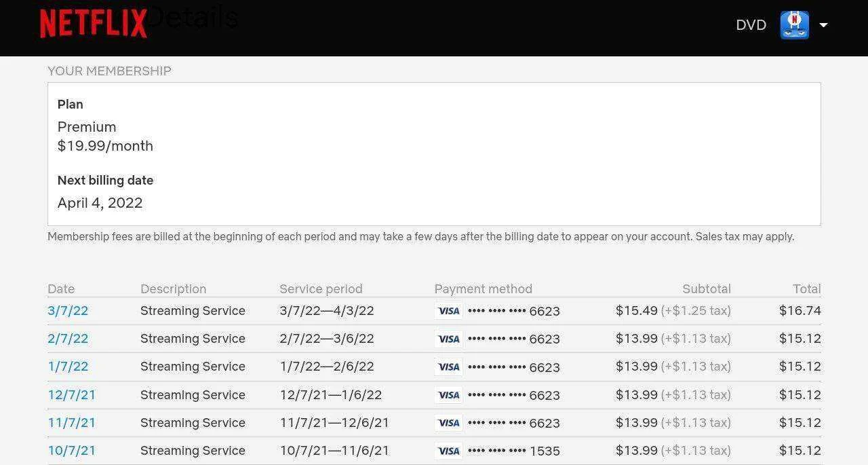Click $13.99 subtotal in the 1/7/22 row
Screen dimensions: 868x465
[x=637, y=367]
